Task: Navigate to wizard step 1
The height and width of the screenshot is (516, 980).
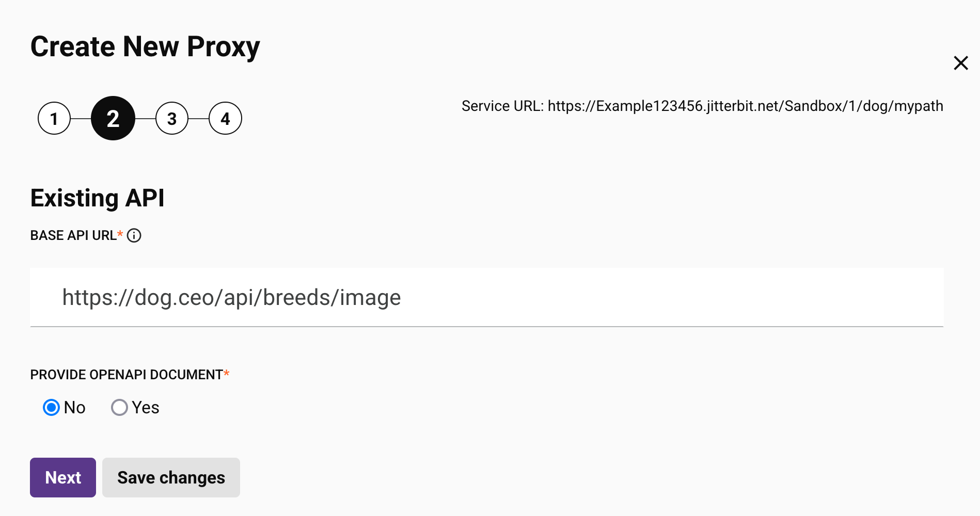Action: point(54,118)
